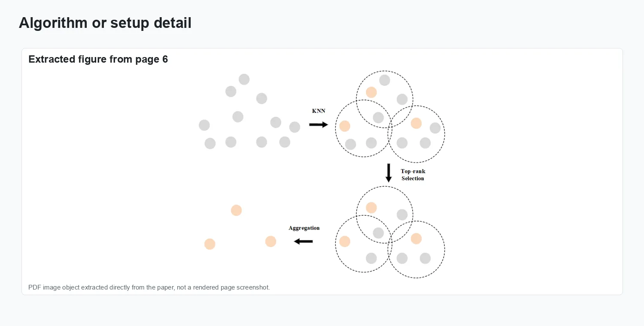This screenshot has width=644, height=326.
Task: Click the Top-rank Selection label
Action: (413, 175)
